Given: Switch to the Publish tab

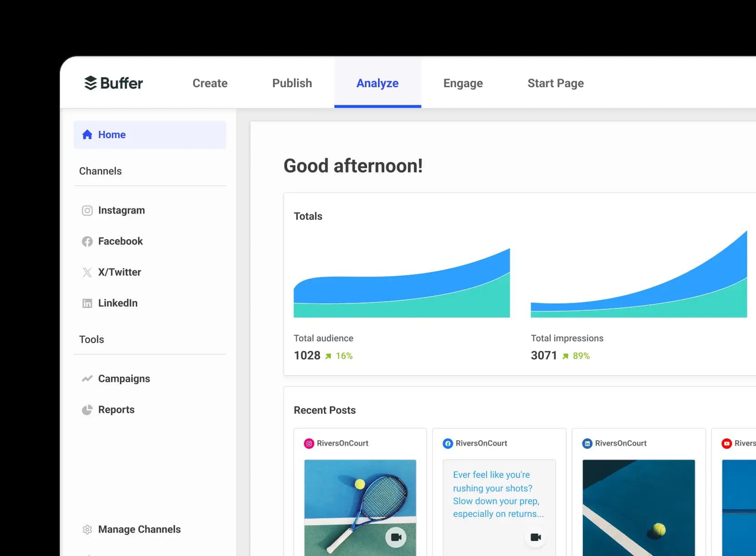Looking at the screenshot, I should pyautogui.click(x=292, y=83).
